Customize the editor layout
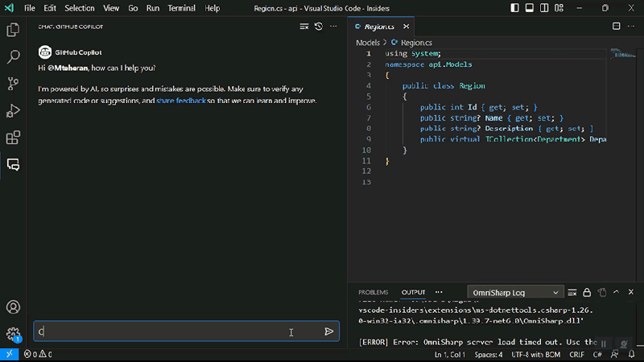The width and height of the screenshot is (644, 362). tap(559, 8)
